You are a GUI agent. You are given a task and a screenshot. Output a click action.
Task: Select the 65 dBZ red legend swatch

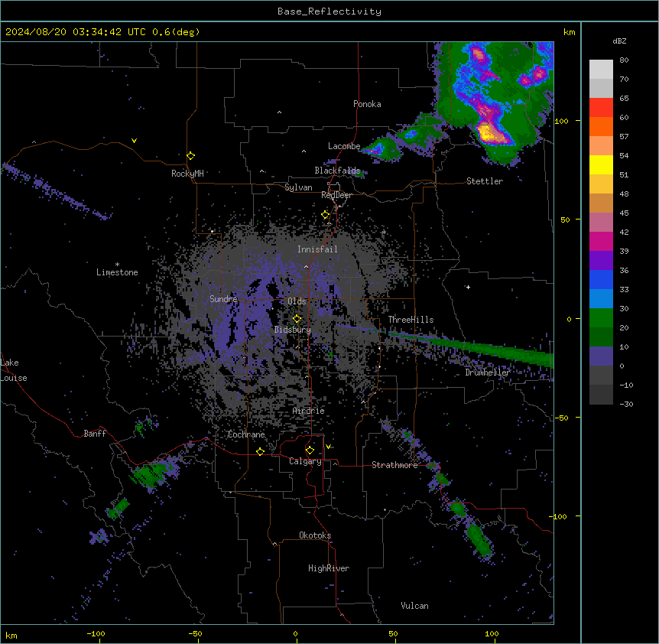[x=601, y=108]
